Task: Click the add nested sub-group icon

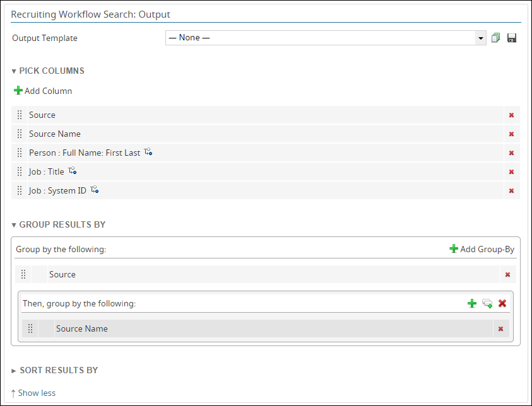Action: point(487,303)
